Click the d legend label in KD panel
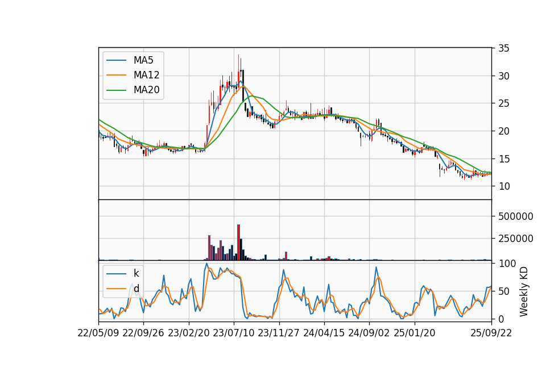546x392 pixels. [136, 289]
